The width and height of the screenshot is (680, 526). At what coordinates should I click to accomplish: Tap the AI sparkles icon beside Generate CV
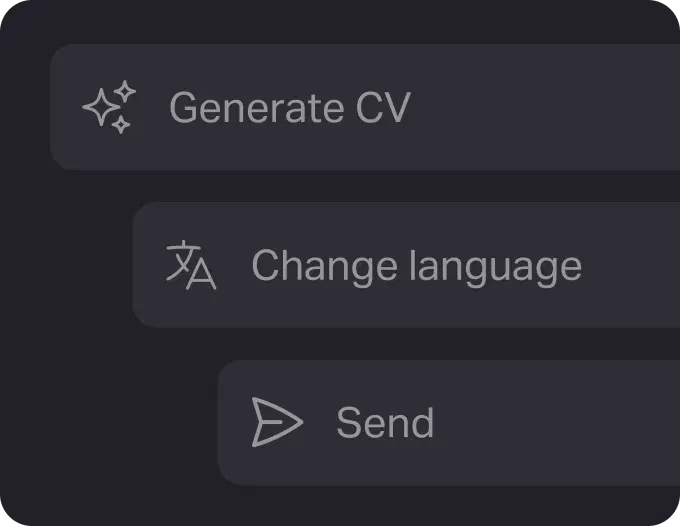(109, 108)
